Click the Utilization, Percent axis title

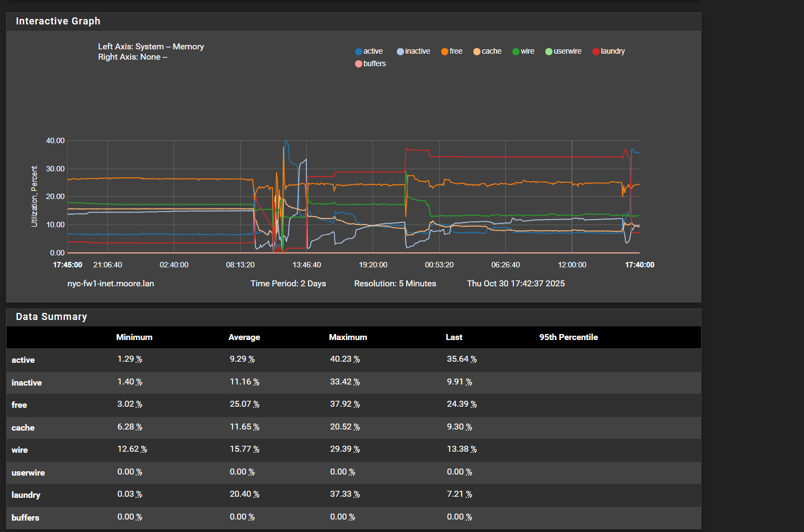tap(35, 196)
